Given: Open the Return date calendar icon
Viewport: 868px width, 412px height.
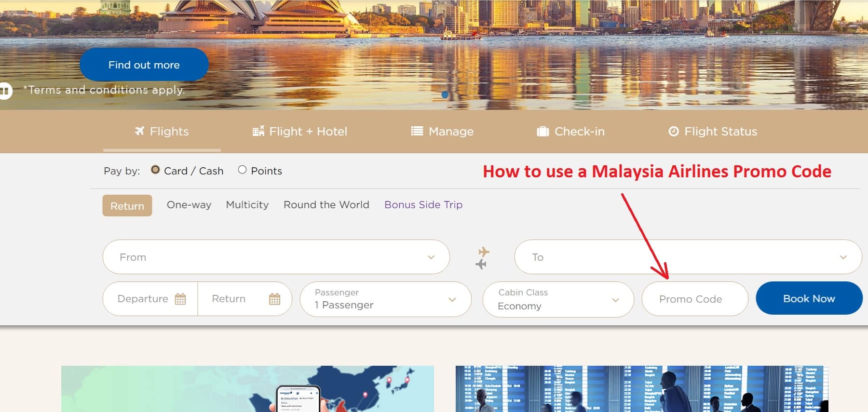Looking at the screenshot, I should tap(274, 299).
